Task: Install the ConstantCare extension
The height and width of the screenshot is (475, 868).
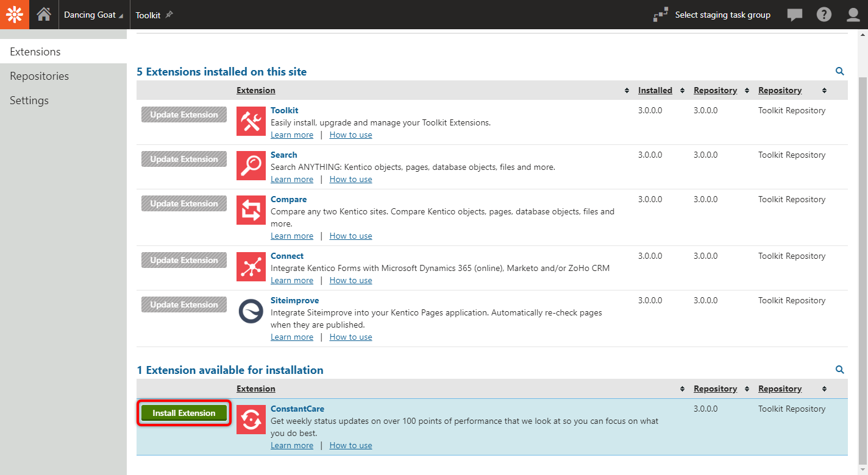Action: pos(184,413)
